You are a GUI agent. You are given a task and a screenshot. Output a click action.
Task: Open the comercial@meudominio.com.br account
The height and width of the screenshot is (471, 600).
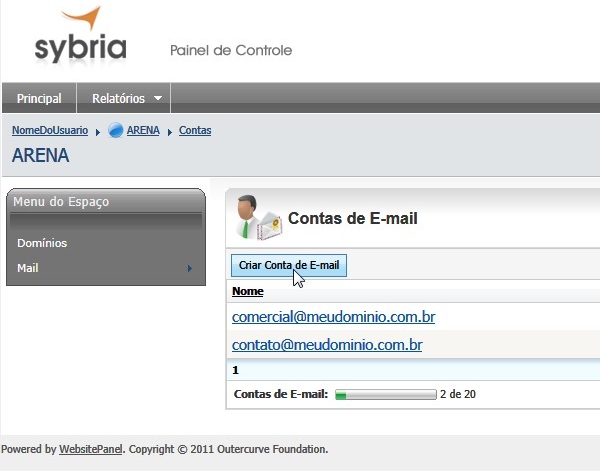click(333, 317)
